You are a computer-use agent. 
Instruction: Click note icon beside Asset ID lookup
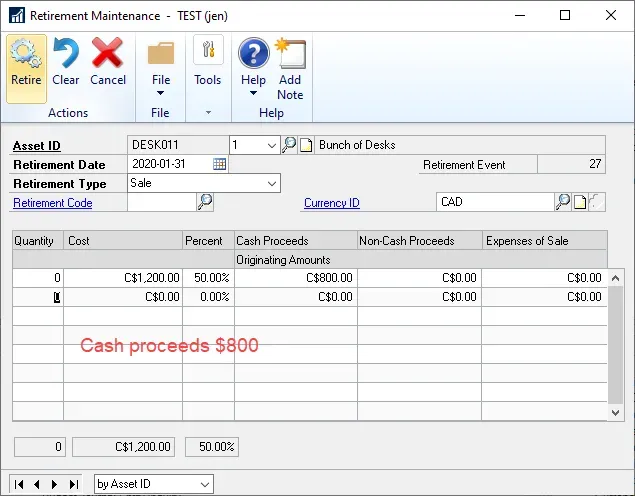coord(306,145)
